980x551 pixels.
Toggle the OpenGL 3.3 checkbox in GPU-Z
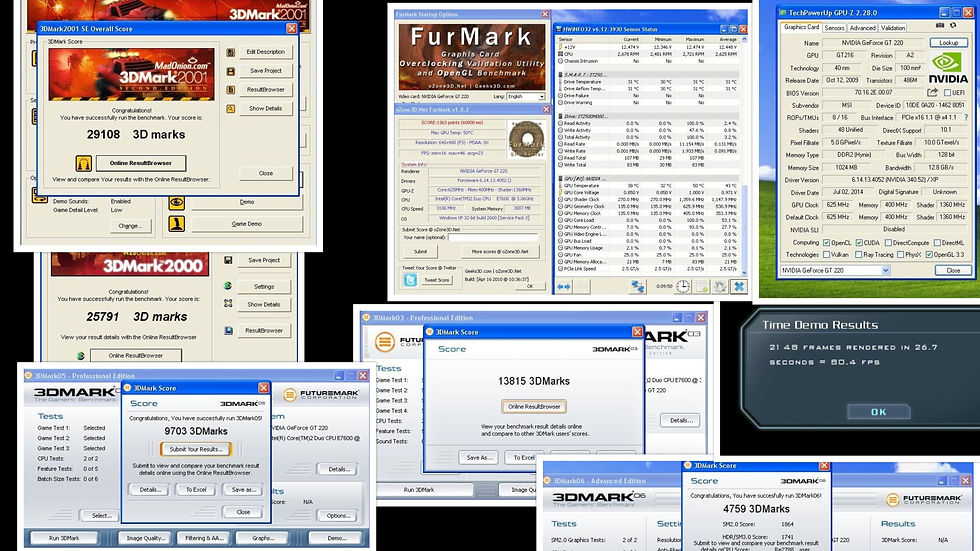tap(929, 255)
